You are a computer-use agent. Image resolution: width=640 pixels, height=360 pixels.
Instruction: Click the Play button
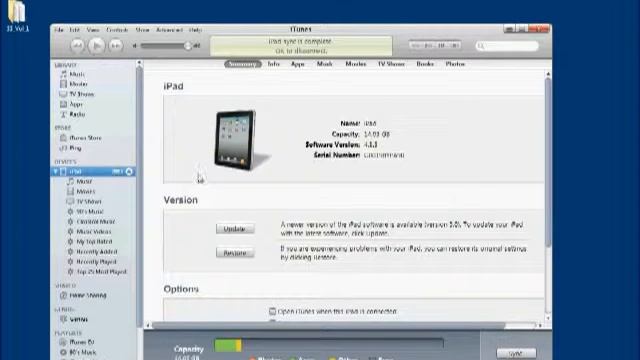(x=97, y=45)
